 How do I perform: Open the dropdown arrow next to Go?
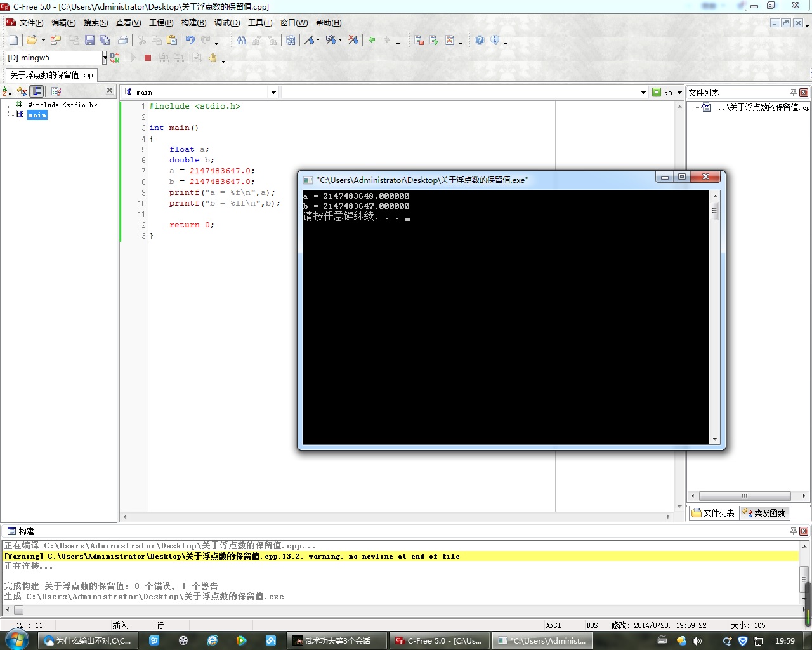point(679,92)
